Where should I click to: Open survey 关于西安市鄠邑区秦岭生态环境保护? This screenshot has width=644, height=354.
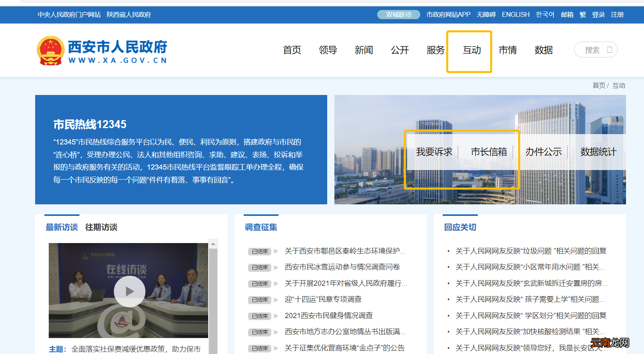coord(345,251)
